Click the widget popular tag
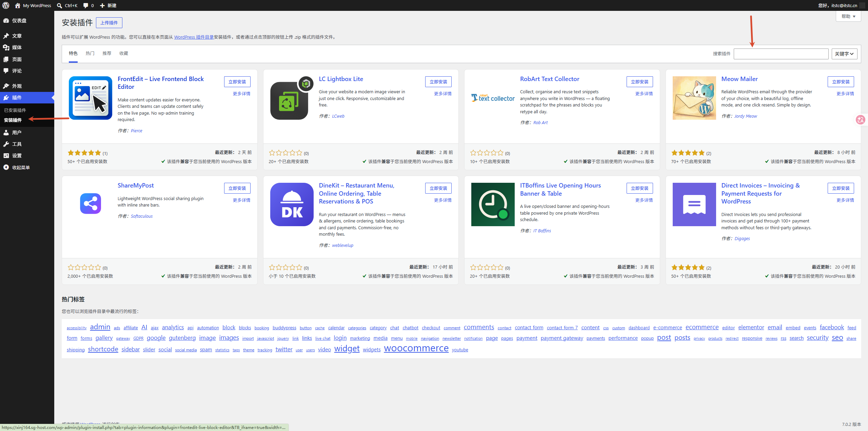Viewport: 868px width, 431px height. point(347,349)
